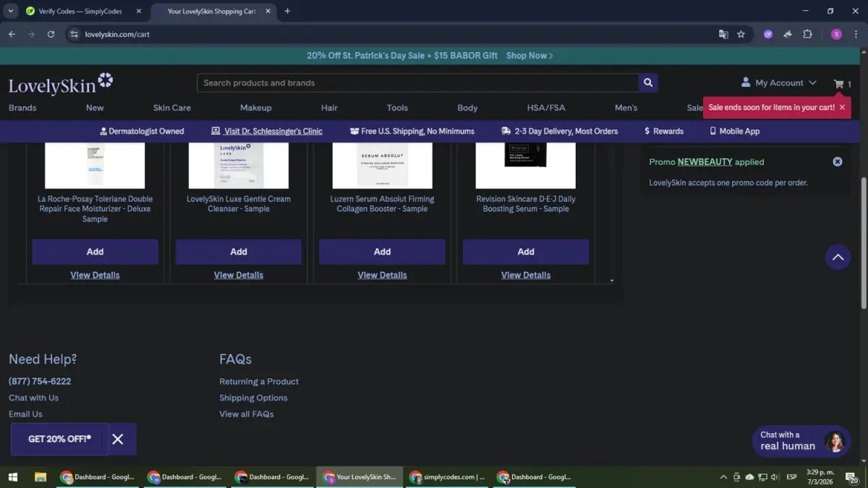The width and height of the screenshot is (868, 488).
Task: Open the Google Translate icon
Action: click(x=723, y=34)
